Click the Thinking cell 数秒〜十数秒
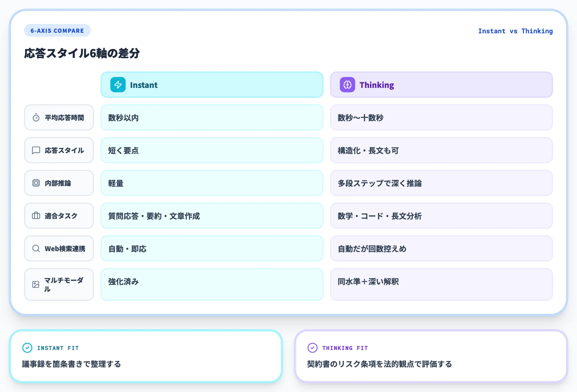 point(441,118)
